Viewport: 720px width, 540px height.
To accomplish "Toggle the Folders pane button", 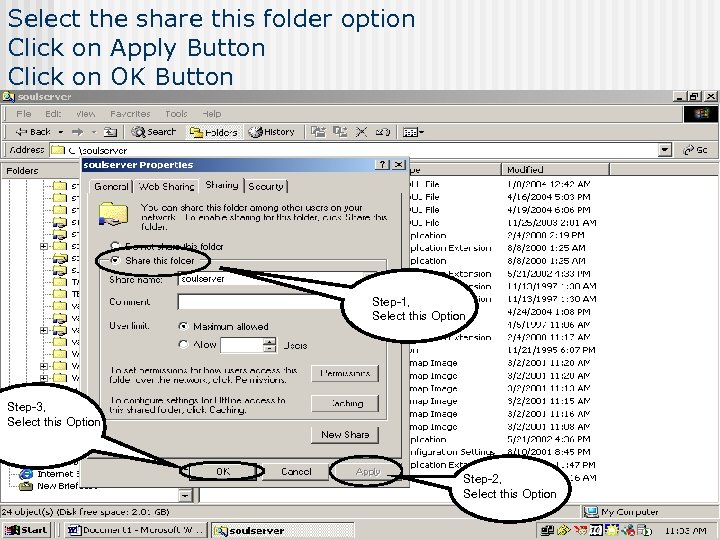I will tap(214, 132).
